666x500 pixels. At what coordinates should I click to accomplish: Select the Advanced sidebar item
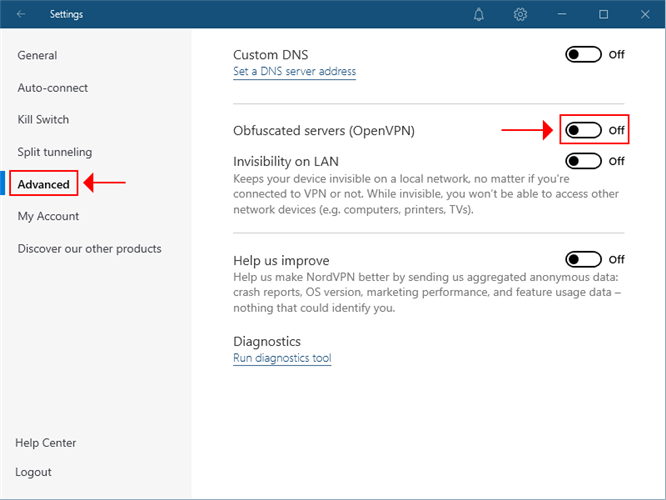pos(43,184)
